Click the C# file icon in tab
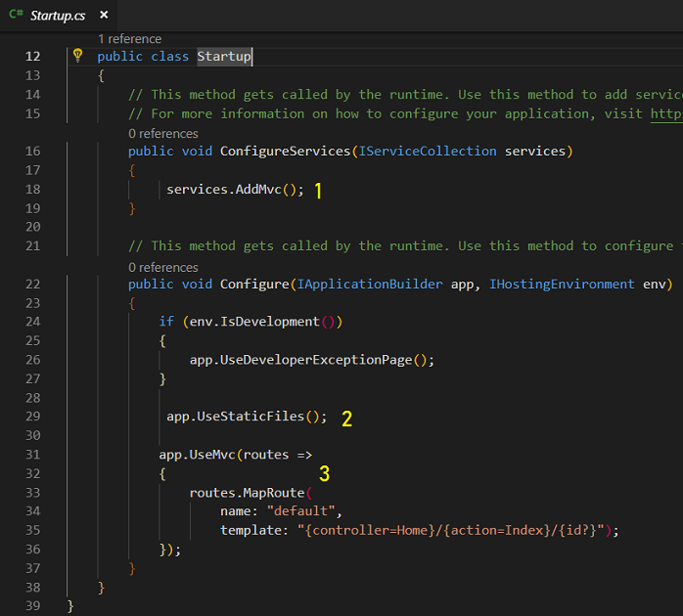The height and width of the screenshot is (616, 683). coord(16,14)
